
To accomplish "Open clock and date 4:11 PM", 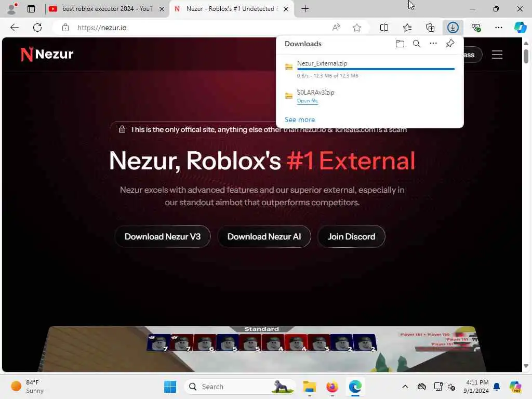I will coord(476,387).
